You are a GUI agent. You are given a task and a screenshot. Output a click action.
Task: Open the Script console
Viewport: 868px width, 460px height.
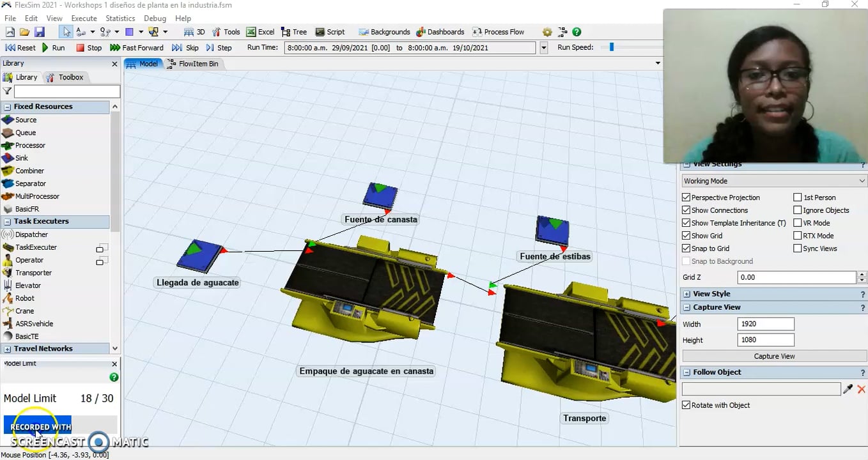coord(330,32)
